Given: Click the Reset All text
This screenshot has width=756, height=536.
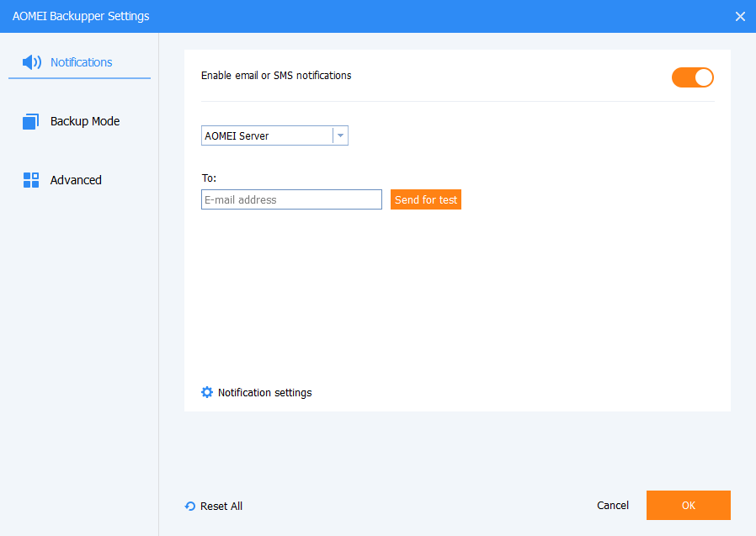Looking at the screenshot, I should click(x=221, y=507).
